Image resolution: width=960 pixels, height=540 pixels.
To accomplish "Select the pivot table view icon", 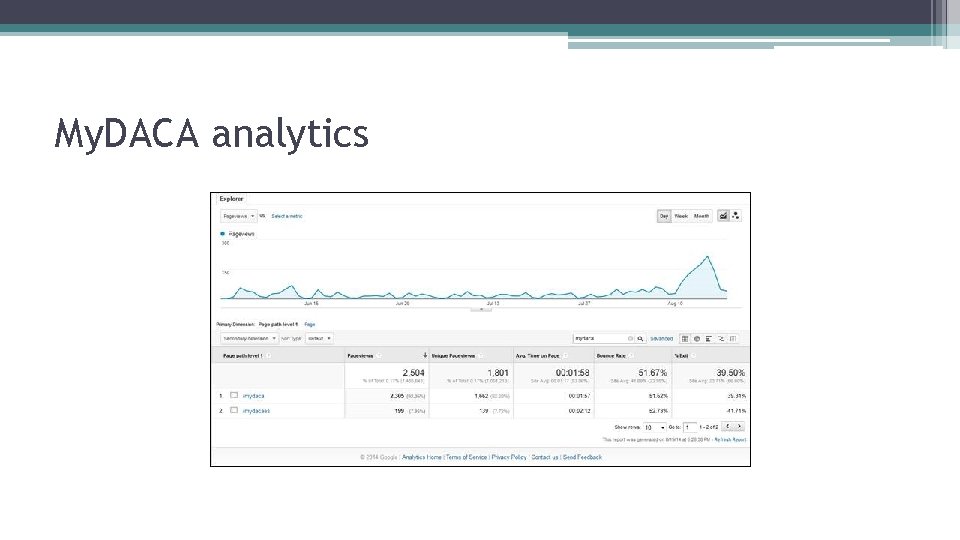I will point(732,339).
